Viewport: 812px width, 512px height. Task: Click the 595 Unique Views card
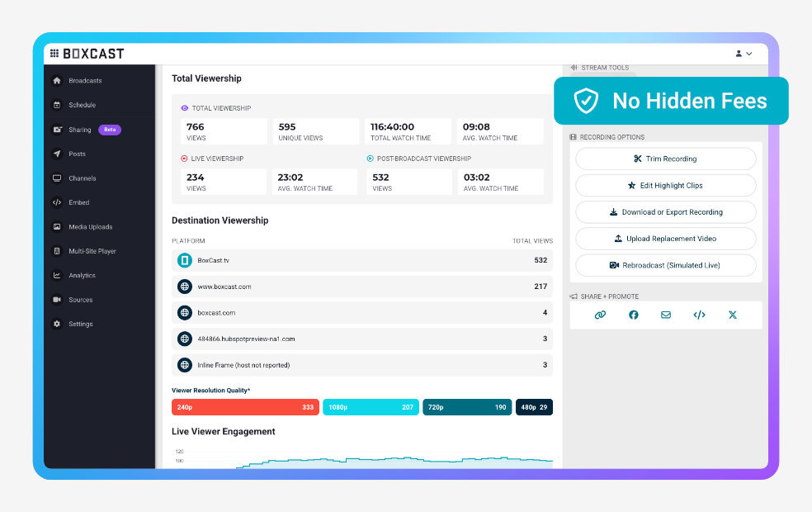click(316, 131)
